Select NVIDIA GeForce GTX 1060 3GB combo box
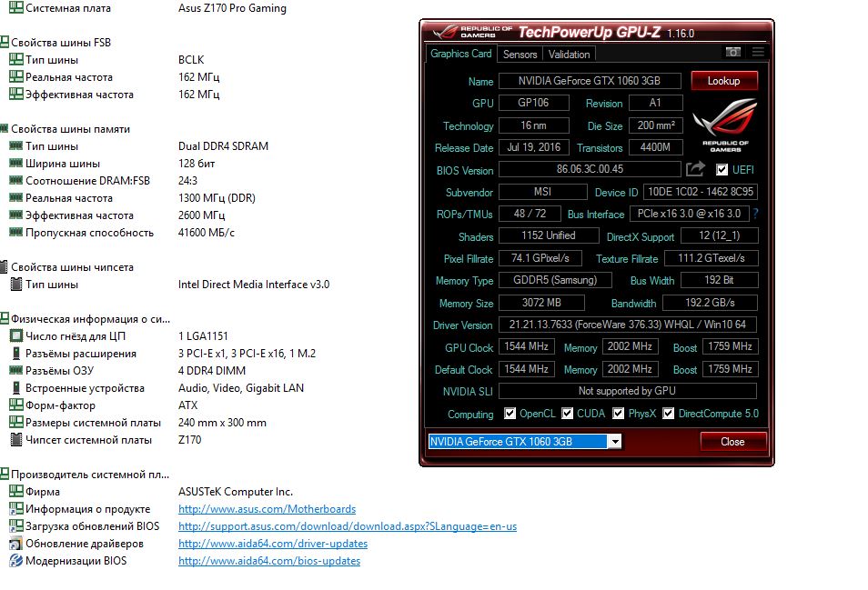The width and height of the screenshot is (868, 590). click(x=525, y=441)
